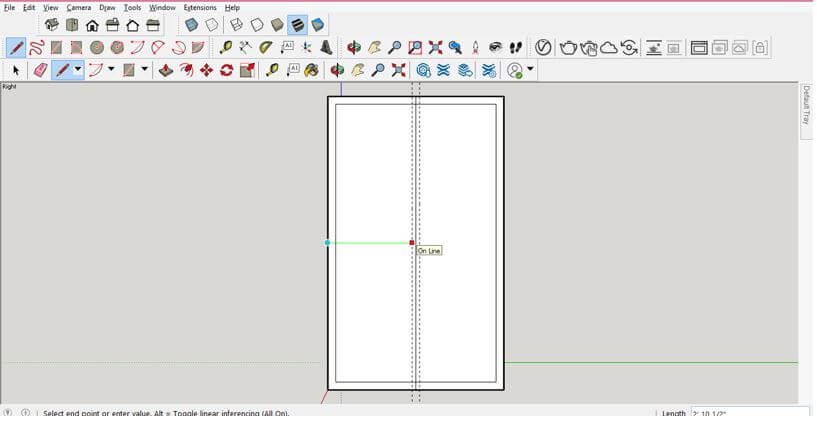The height and width of the screenshot is (422, 817).
Task: Select the Move tool
Action: point(206,70)
